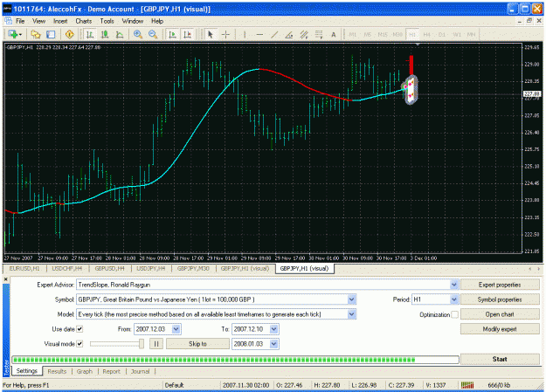
Task: Open the Charts menu
Action: (84, 21)
